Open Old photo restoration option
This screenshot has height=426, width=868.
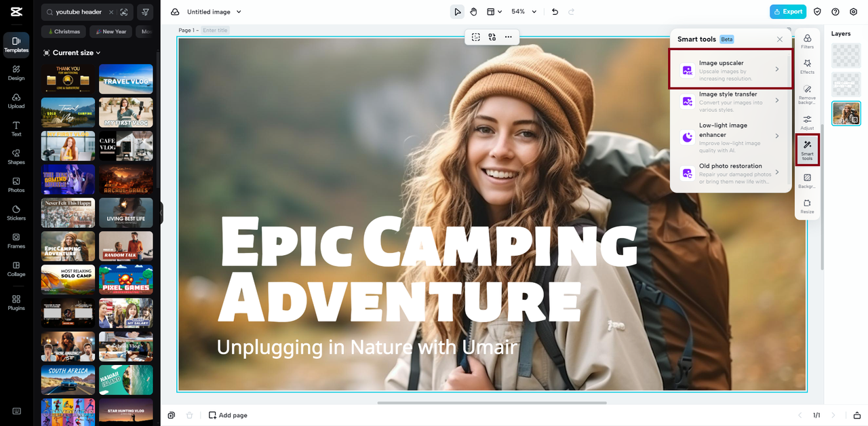(731, 173)
